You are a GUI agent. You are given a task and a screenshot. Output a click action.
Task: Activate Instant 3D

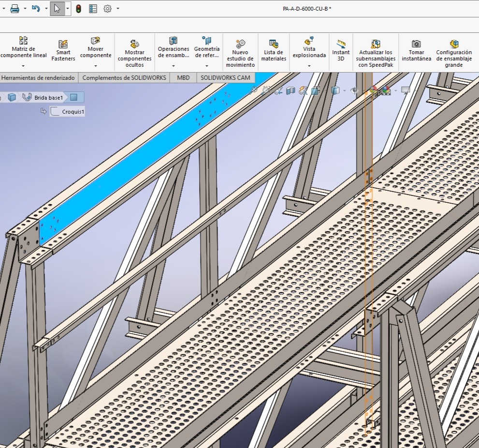pyautogui.click(x=341, y=51)
